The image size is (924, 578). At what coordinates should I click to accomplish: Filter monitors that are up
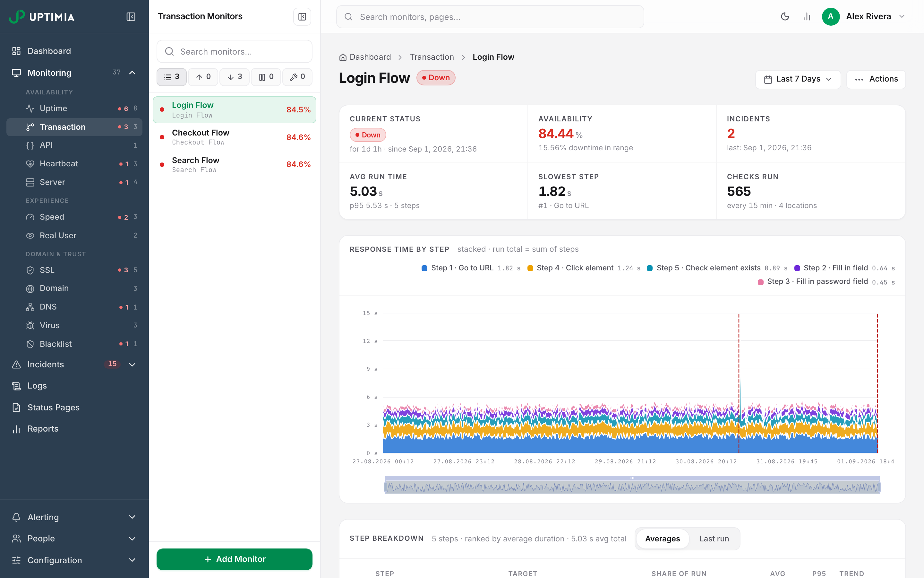203,77
